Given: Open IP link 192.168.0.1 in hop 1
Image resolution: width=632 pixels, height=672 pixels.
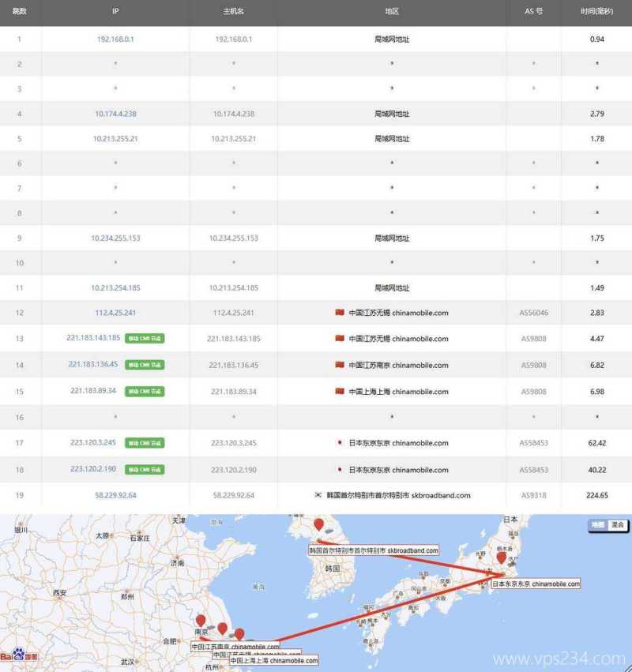Looking at the screenshot, I should pos(115,39).
